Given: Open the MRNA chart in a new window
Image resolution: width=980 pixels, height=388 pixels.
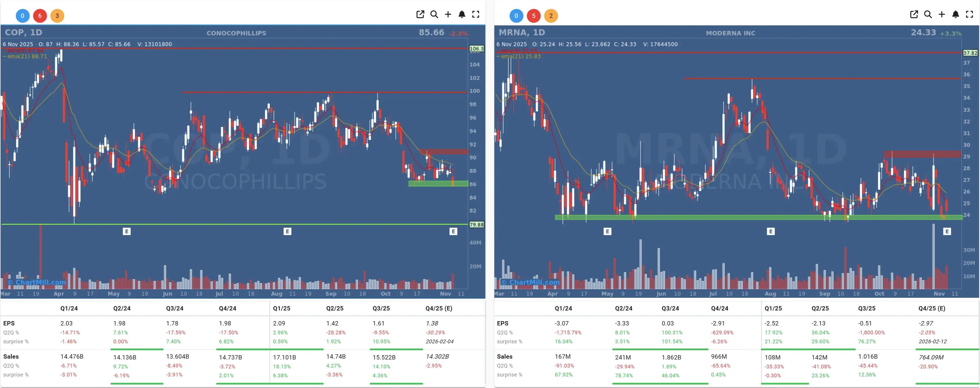Looking at the screenshot, I should (914, 14).
